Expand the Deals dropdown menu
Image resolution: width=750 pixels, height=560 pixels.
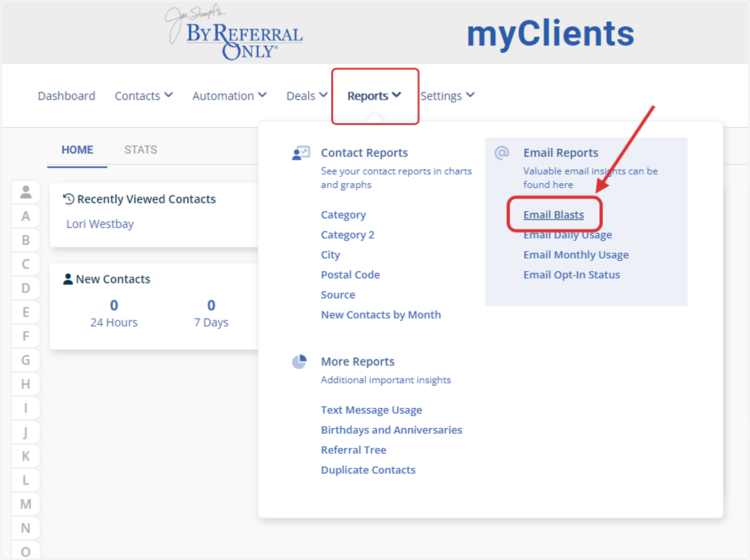pos(307,96)
